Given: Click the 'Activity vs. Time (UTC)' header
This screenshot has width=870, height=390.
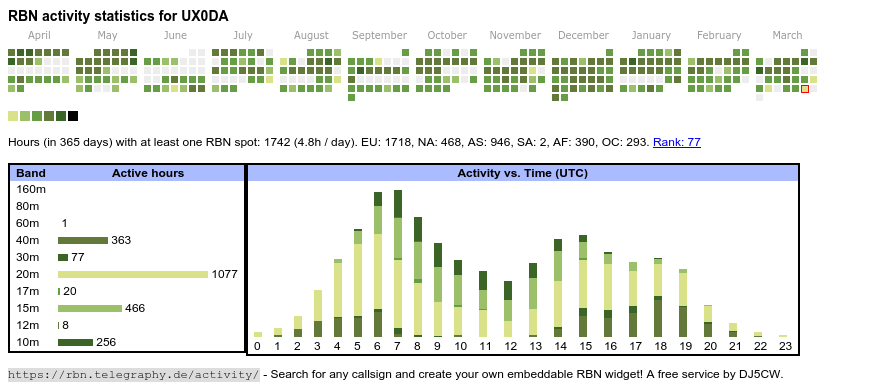Looking at the screenshot, I should (x=522, y=173).
